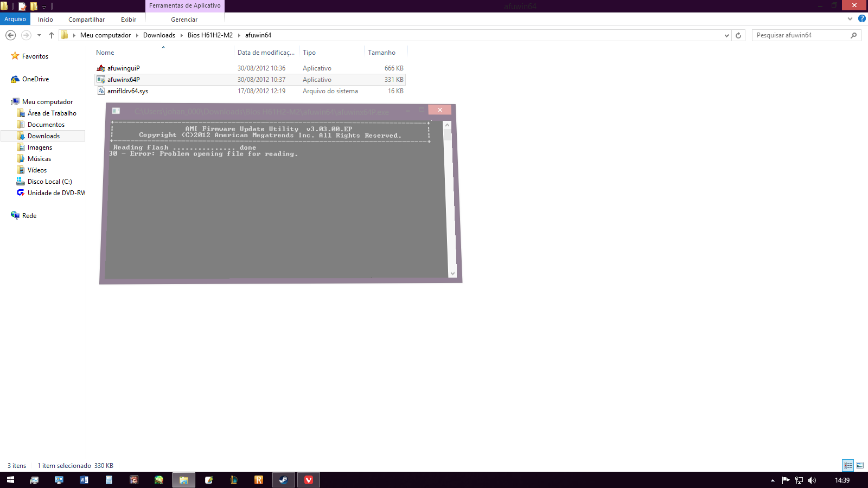The height and width of the screenshot is (488, 868).
Task: Expand chevron after Meu computador in address bar
Action: (x=137, y=35)
